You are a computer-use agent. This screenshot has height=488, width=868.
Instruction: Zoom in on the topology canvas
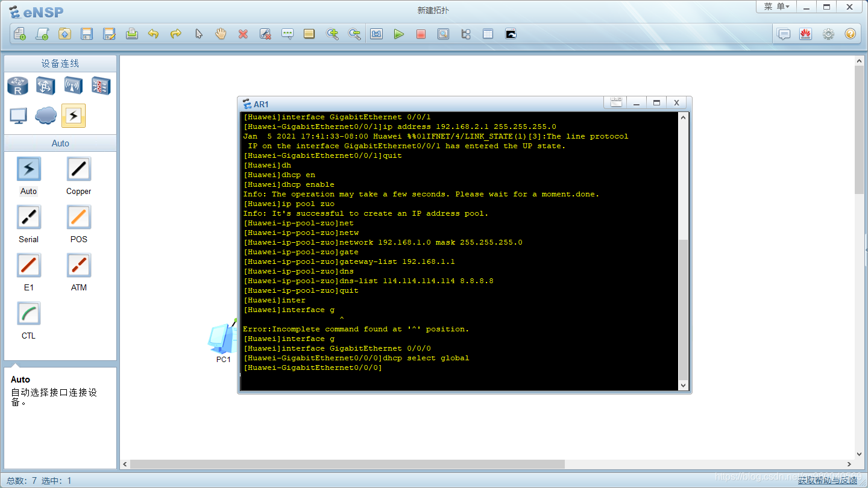tap(332, 34)
